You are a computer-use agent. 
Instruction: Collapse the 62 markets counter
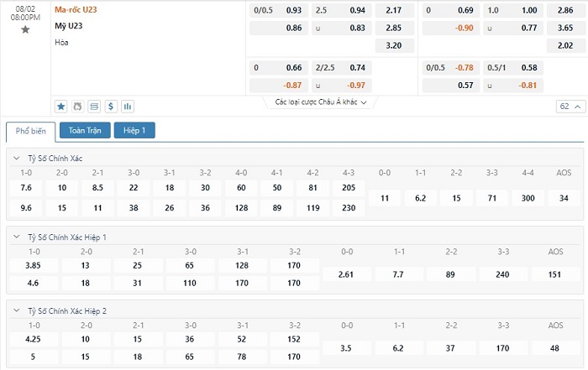570,107
